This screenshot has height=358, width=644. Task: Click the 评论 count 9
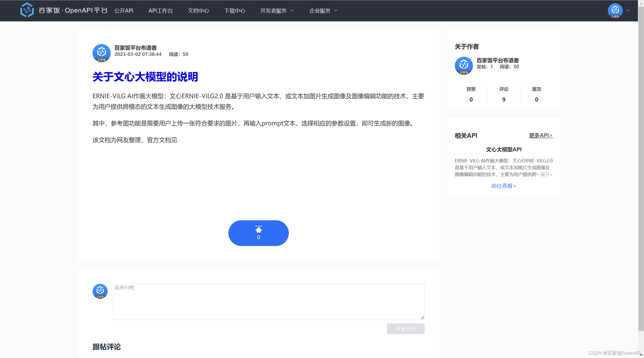504,99
